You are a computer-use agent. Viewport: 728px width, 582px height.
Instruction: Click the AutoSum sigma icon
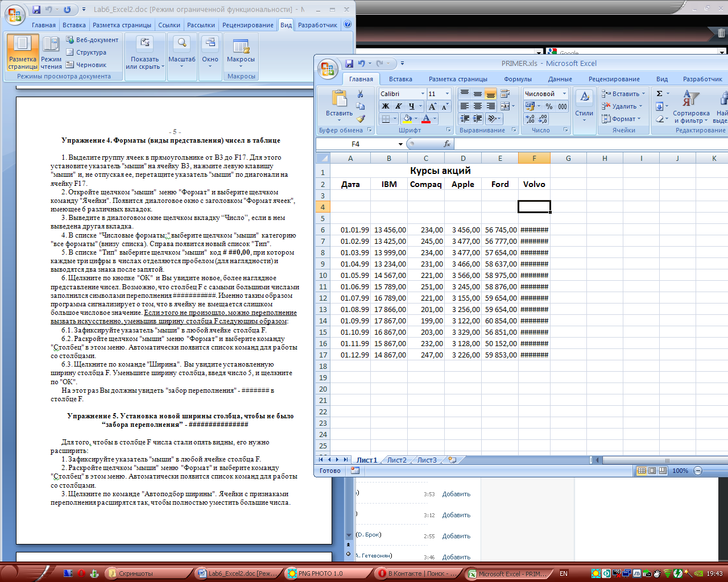tap(660, 94)
